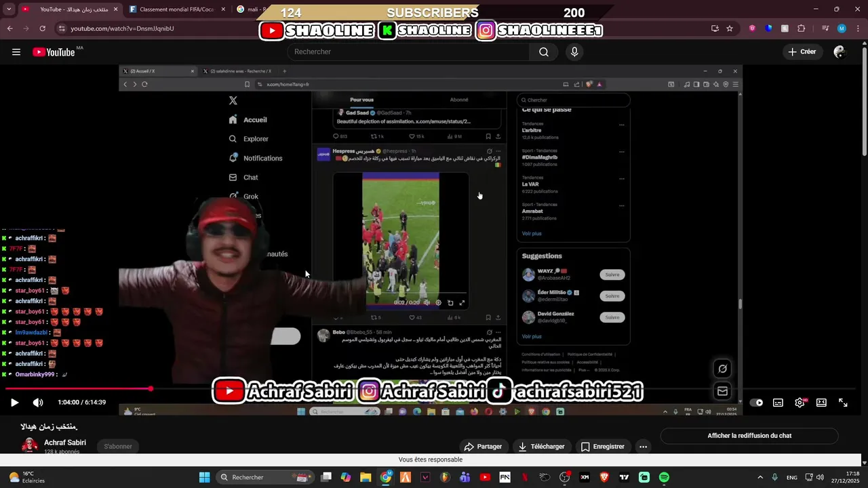Open OBS Studio from the taskbar
This screenshot has width=868, height=488.
[x=564, y=477]
